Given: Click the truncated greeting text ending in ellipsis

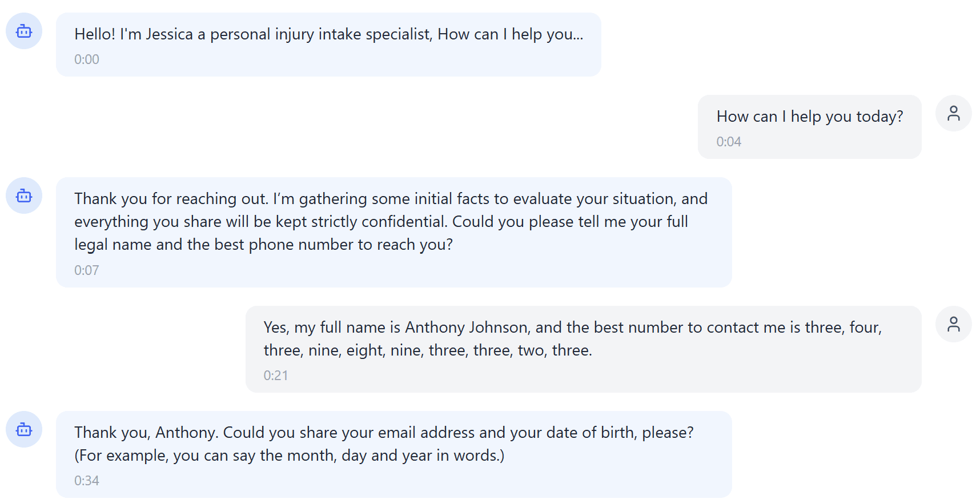Looking at the screenshot, I should (x=328, y=34).
